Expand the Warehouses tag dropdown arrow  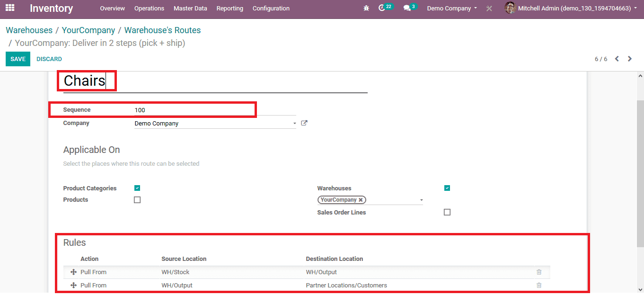[x=421, y=200]
